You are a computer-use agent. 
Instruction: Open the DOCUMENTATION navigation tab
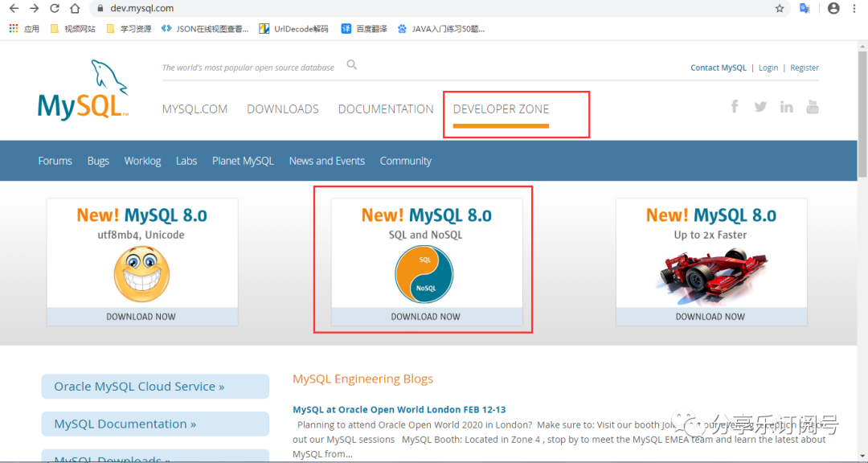pyautogui.click(x=386, y=109)
